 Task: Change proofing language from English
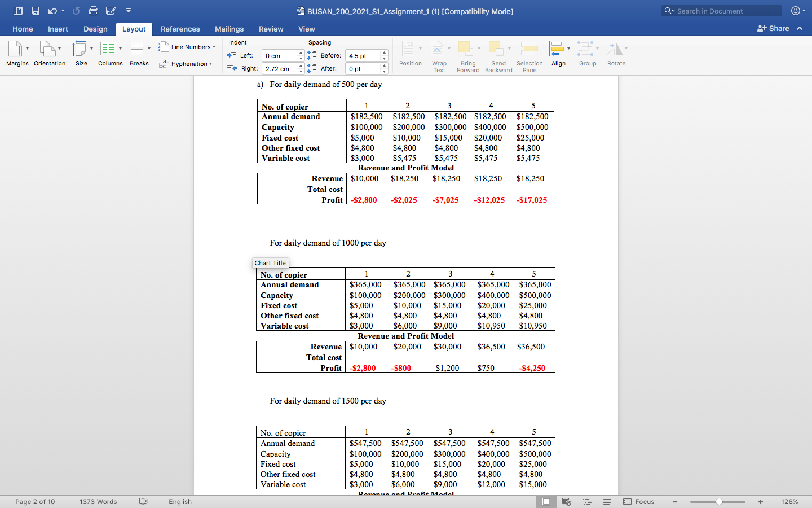[x=180, y=501]
